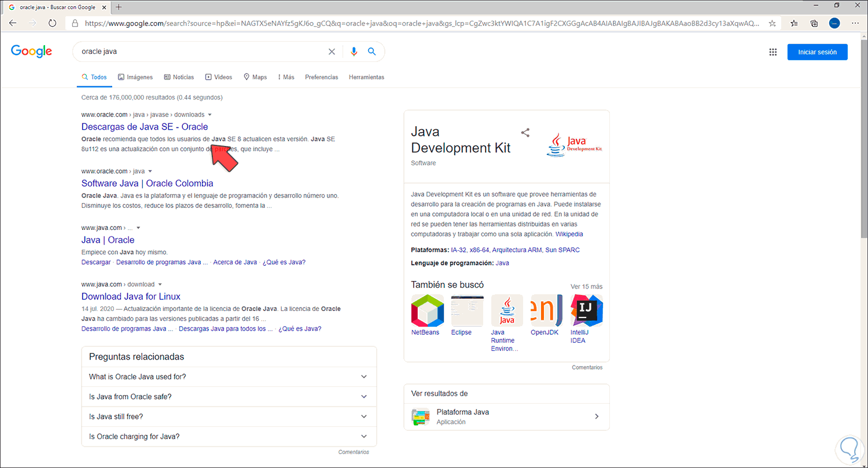Clear the search box with the X icon
Screen dimensions: 868x468
coord(332,52)
